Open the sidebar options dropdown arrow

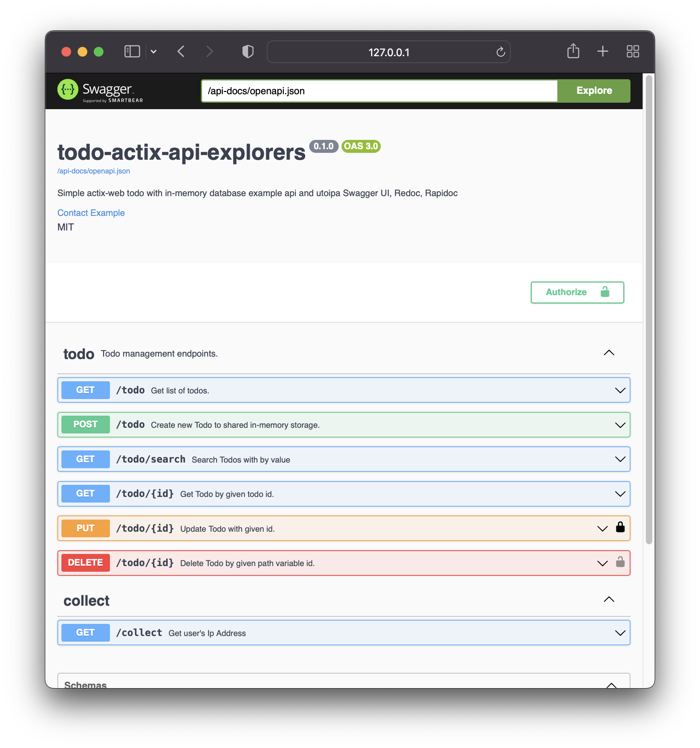coord(154,52)
